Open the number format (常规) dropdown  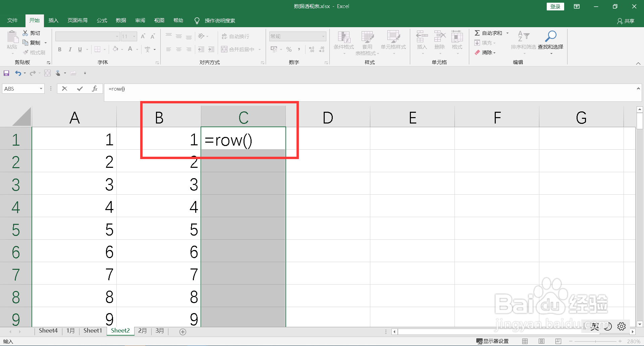point(323,36)
